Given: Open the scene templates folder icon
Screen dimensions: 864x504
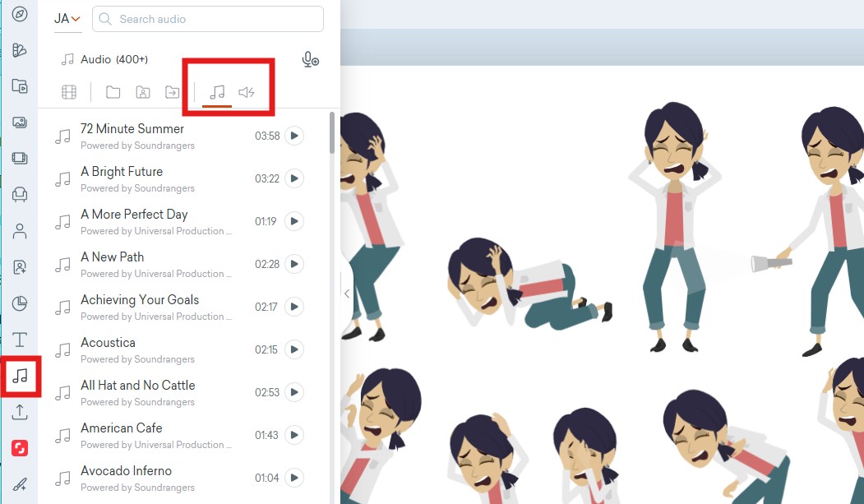Looking at the screenshot, I should point(20,86).
